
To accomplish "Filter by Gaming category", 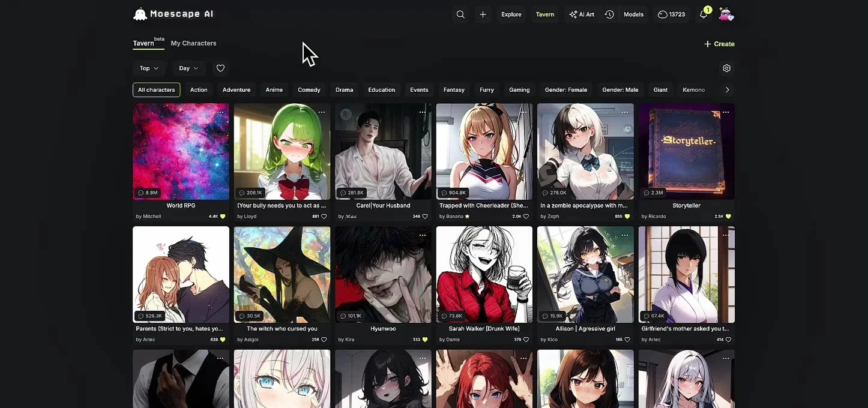I will pos(519,90).
